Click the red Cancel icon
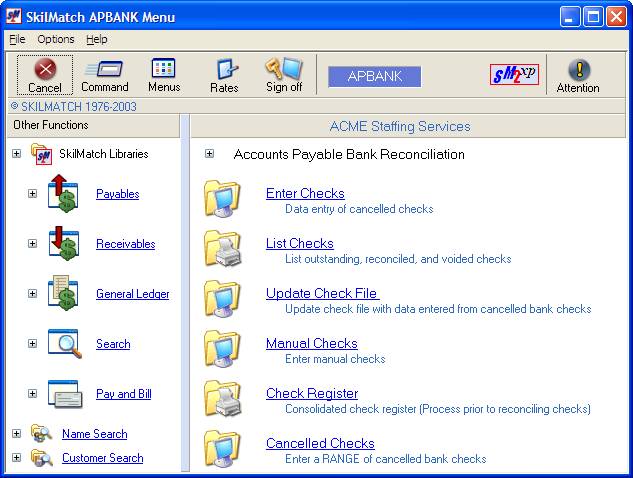 [x=45, y=69]
